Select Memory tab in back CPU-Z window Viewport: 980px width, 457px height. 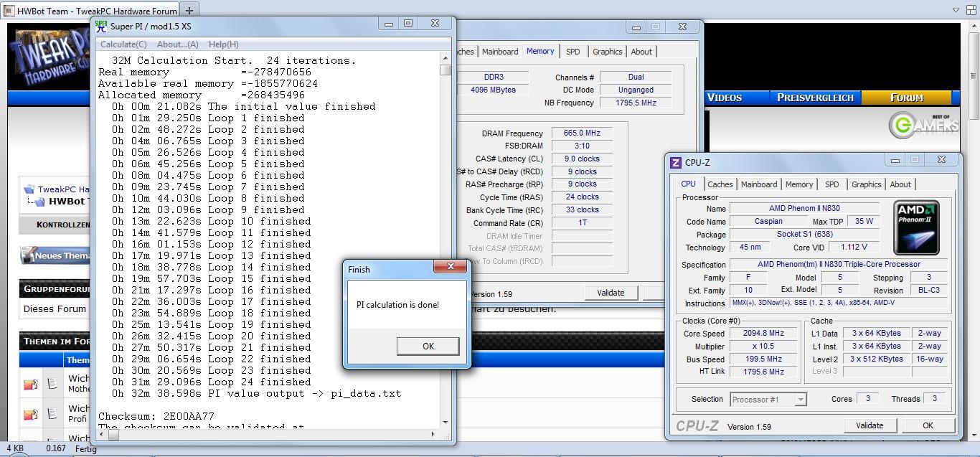click(x=540, y=51)
